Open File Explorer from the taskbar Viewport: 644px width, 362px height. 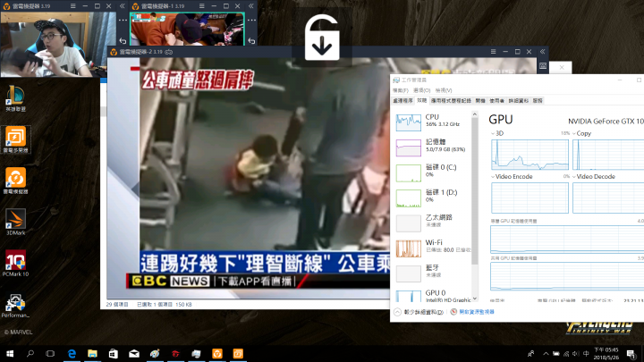click(92, 353)
